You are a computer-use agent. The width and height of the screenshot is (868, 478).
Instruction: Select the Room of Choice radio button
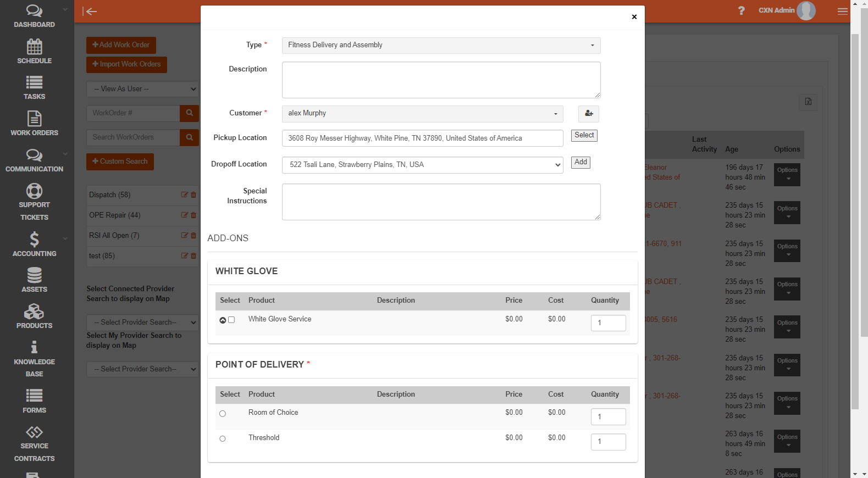(x=223, y=414)
